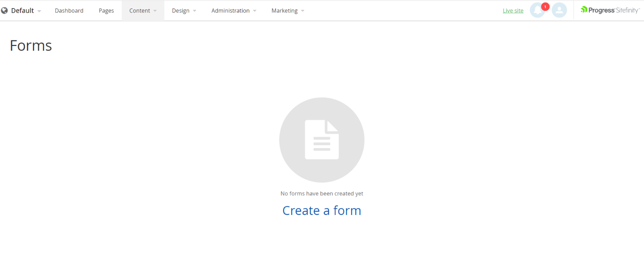
Task: Open the Pages menu item
Action: click(x=106, y=11)
